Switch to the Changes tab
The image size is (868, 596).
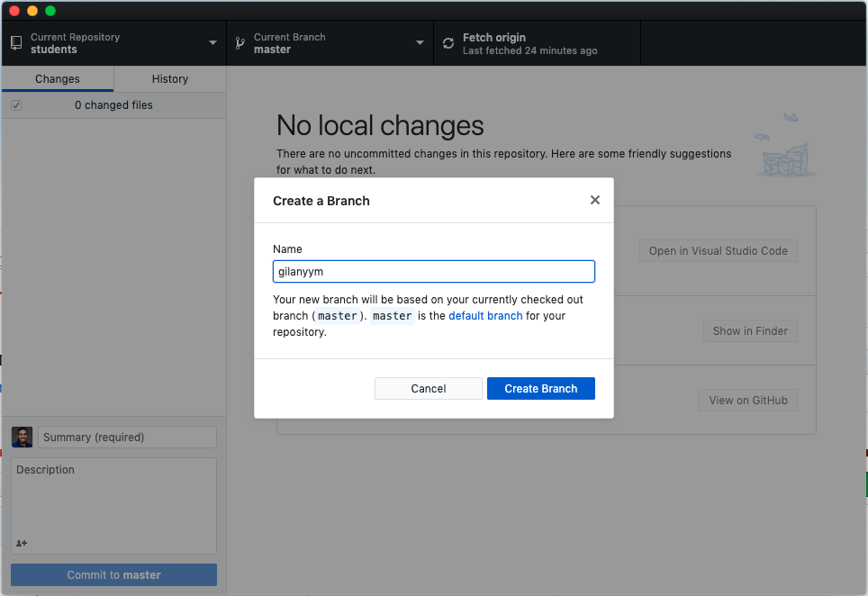57,78
